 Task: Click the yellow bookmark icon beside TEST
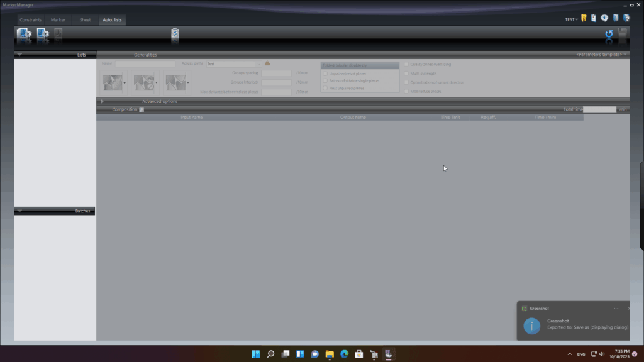point(584,19)
